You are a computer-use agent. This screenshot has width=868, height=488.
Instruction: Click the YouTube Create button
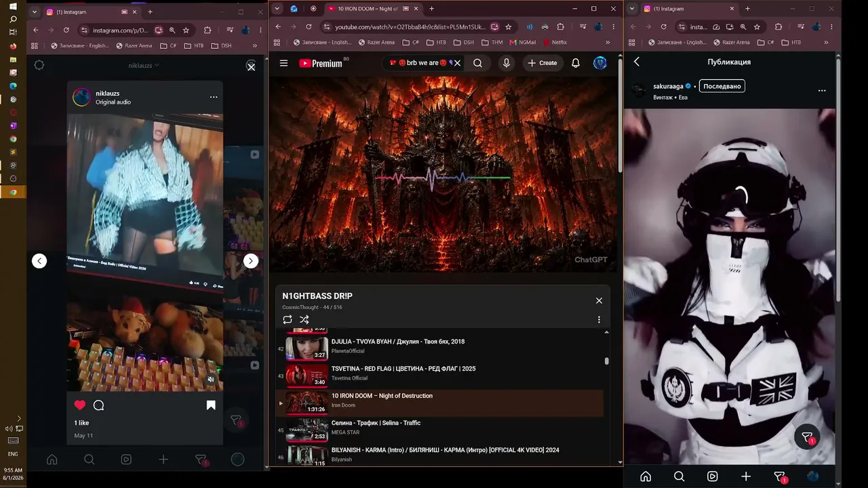(x=542, y=63)
